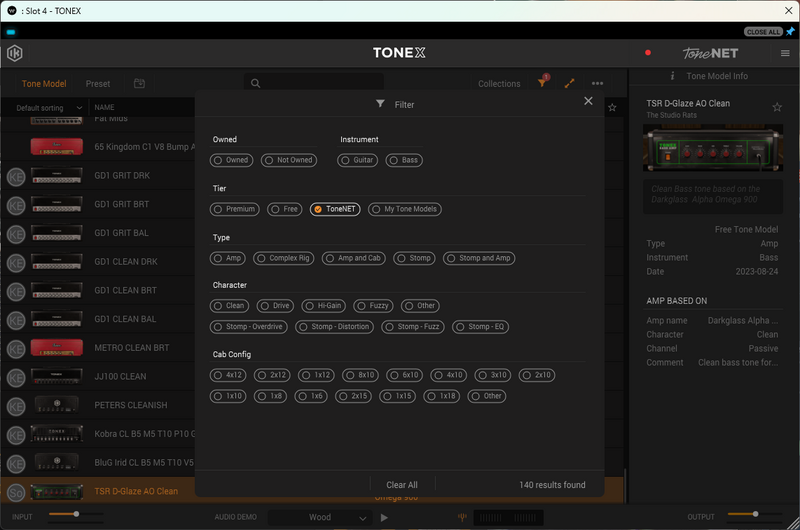Click the tuner level meter display
Screen dimensions: 800x530
[x=508, y=518]
